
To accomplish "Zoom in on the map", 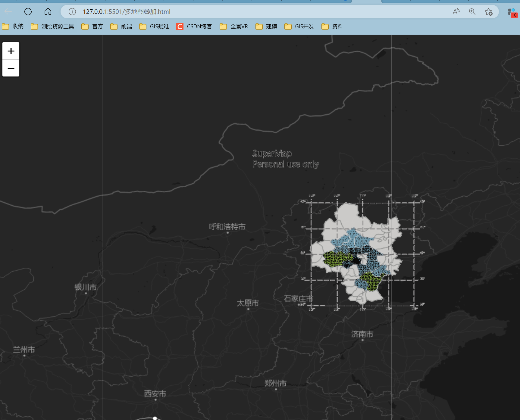I will pos(11,51).
